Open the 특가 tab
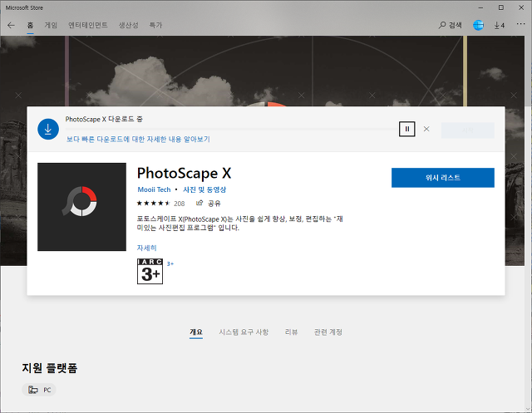Screen dimensions: 532x413 point(155,25)
